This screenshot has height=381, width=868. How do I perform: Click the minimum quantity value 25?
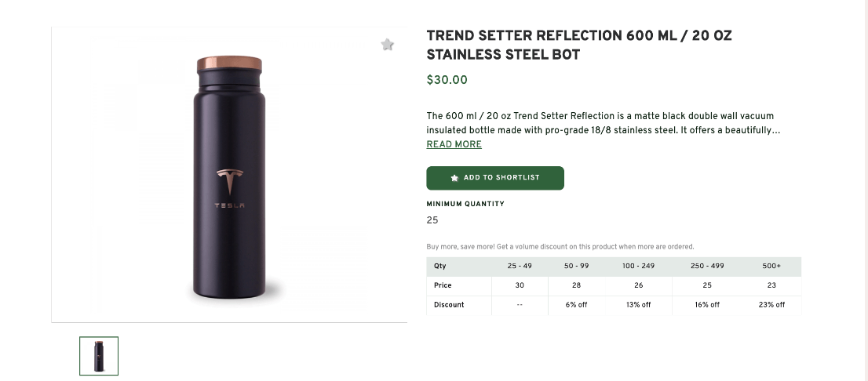432,220
